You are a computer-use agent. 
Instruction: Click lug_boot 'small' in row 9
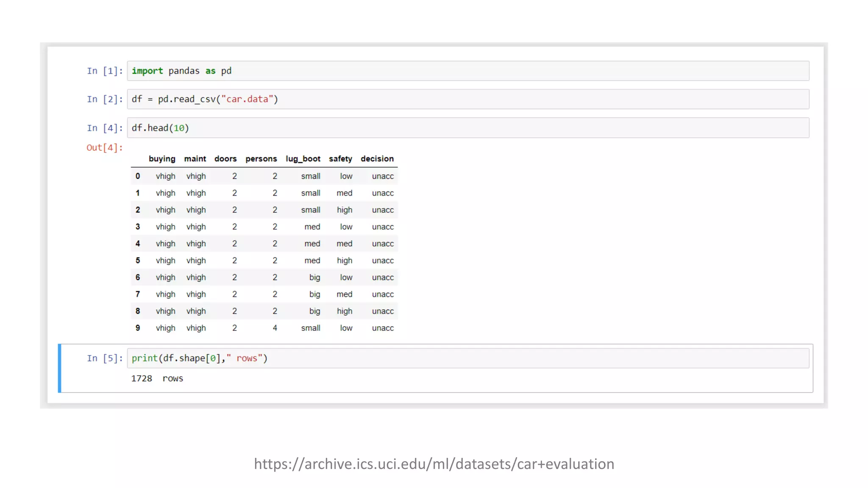click(x=311, y=328)
